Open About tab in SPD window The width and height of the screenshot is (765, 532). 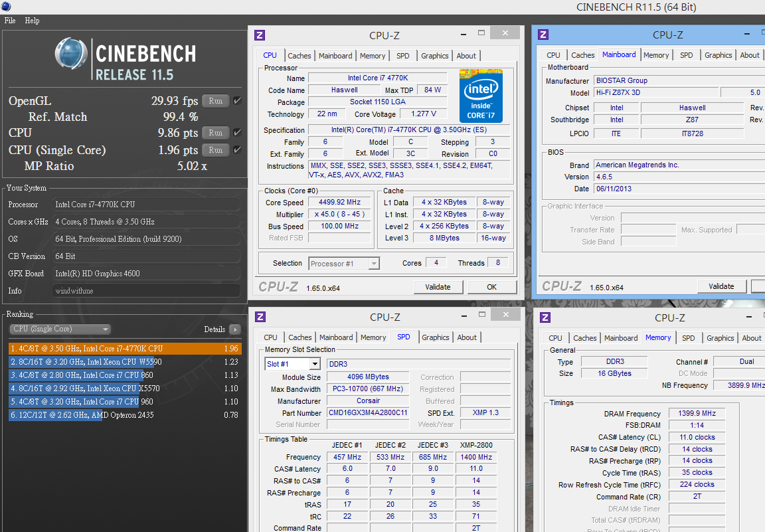466,337
